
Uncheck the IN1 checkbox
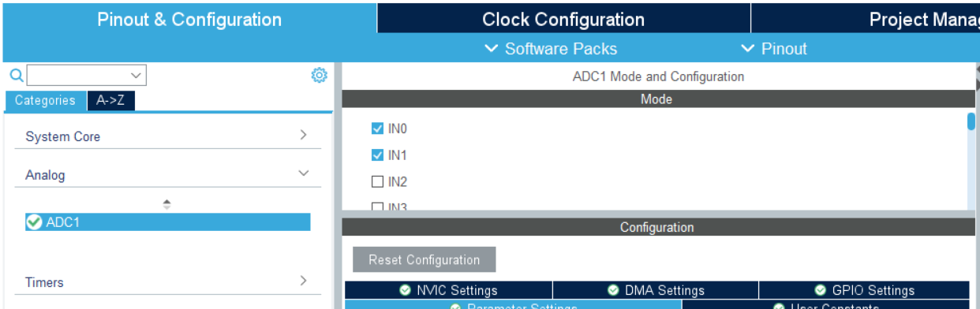pos(377,155)
